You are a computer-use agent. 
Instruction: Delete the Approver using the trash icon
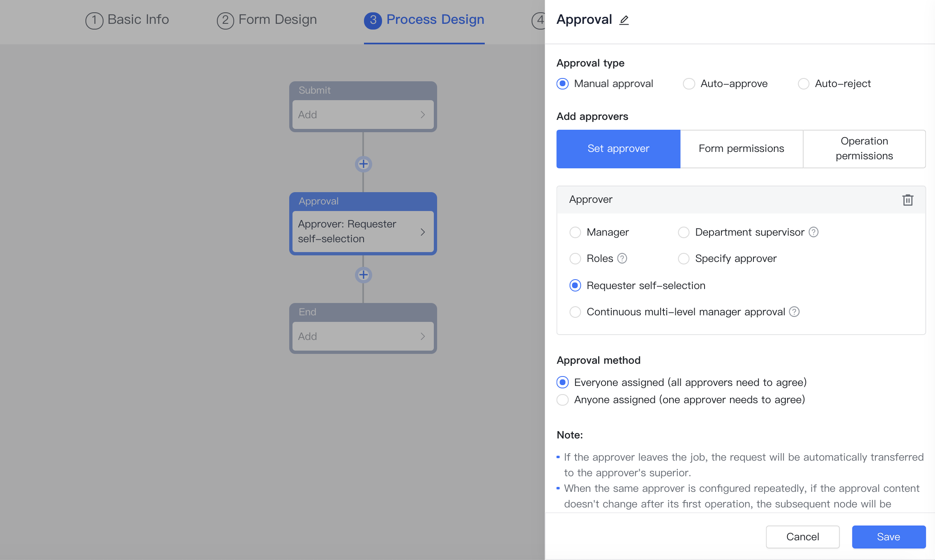[x=908, y=200]
